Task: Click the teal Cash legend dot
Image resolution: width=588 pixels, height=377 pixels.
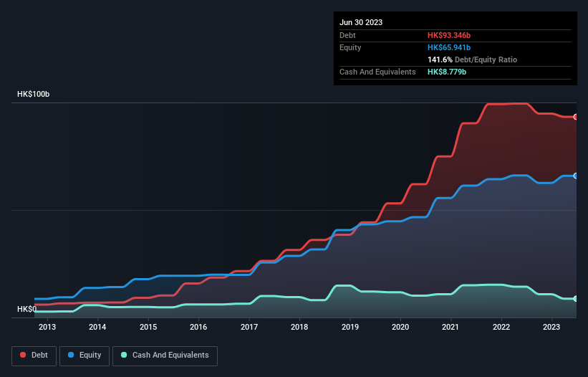Action: pyautogui.click(x=124, y=355)
